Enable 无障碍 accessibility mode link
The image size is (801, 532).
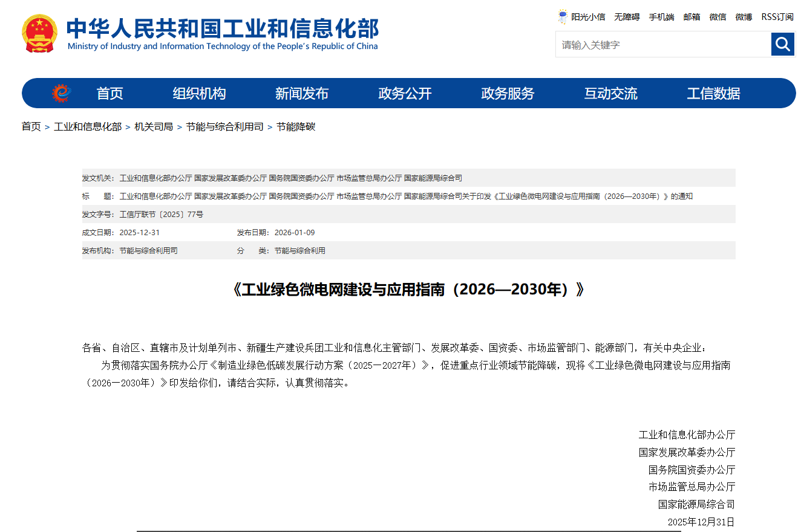coord(627,17)
